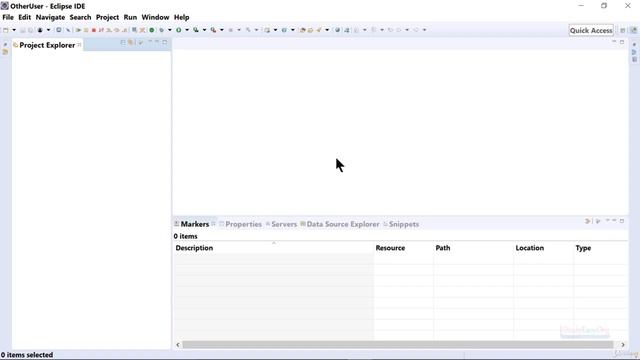Click the New file toolbar icon
Image resolution: width=640 pixels, height=360 pixels.
click(x=6, y=30)
